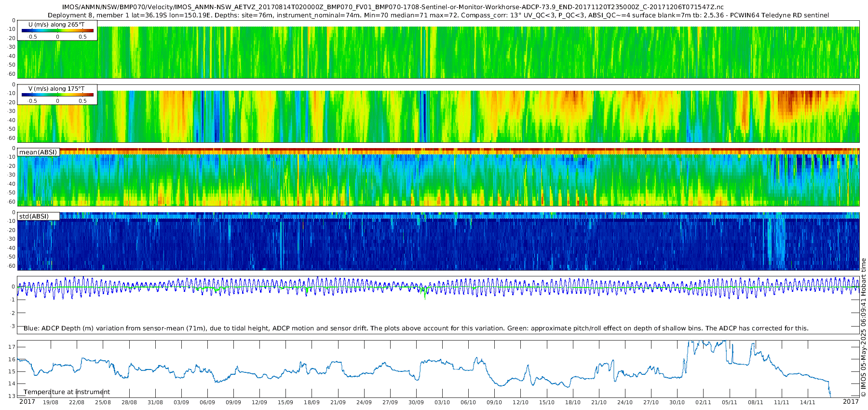Select the mean(ABSI) panel label
The height and width of the screenshot is (410, 868).
(x=38, y=152)
